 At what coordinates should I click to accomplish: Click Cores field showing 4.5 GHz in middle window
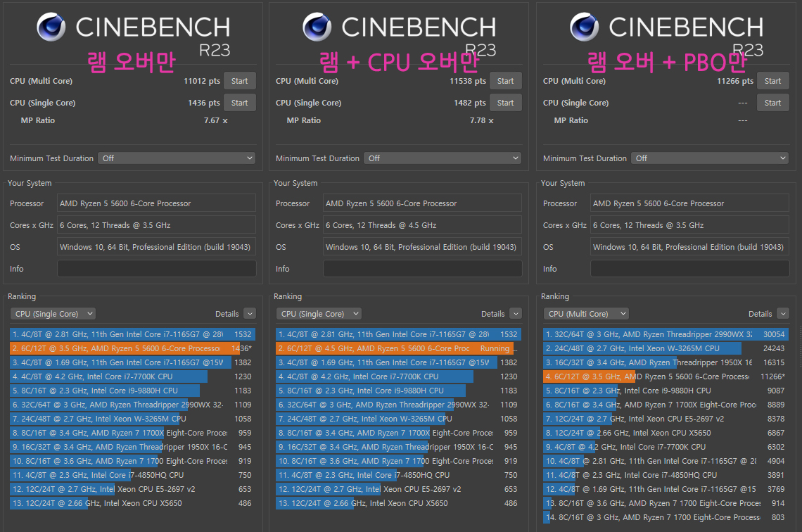click(x=423, y=225)
